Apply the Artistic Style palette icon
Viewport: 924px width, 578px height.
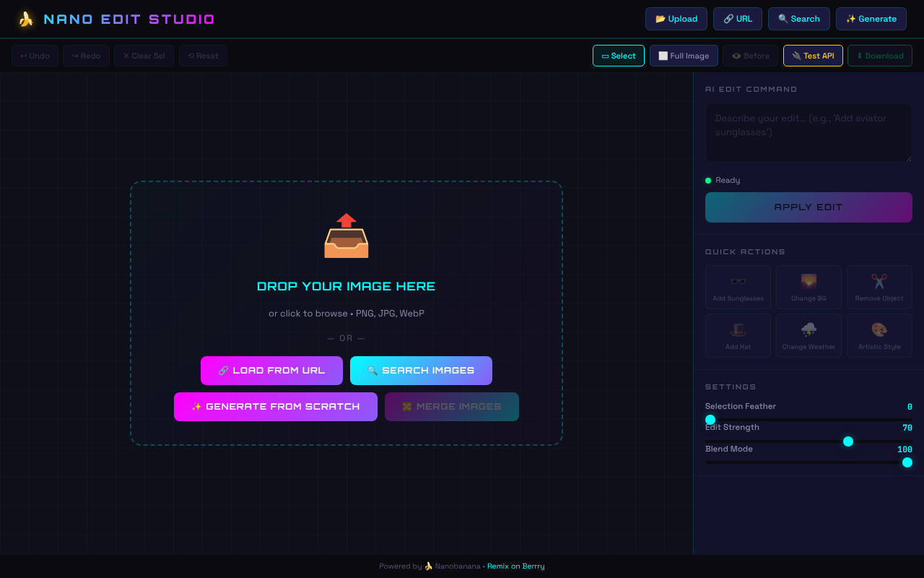point(879,330)
